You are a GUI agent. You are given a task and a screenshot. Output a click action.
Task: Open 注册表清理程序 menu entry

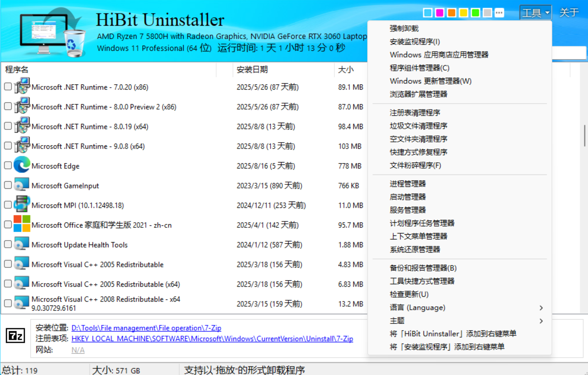(x=415, y=113)
